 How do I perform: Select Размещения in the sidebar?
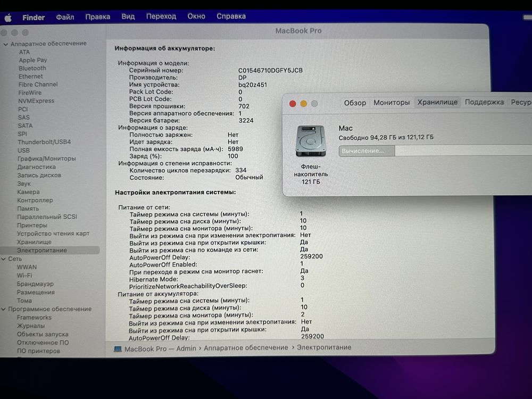(x=36, y=292)
